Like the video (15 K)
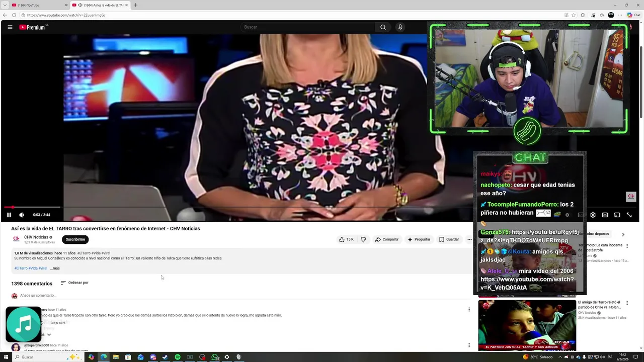Image resolution: width=644 pixels, height=362 pixels. pos(346,239)
